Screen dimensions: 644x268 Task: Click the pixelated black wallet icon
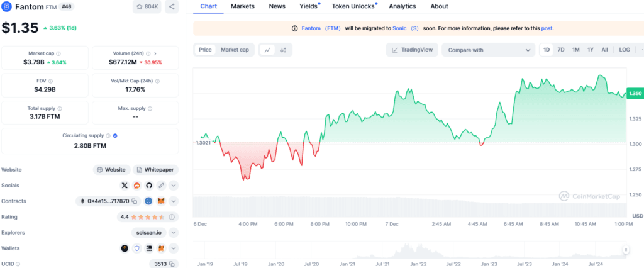(149, 248)
